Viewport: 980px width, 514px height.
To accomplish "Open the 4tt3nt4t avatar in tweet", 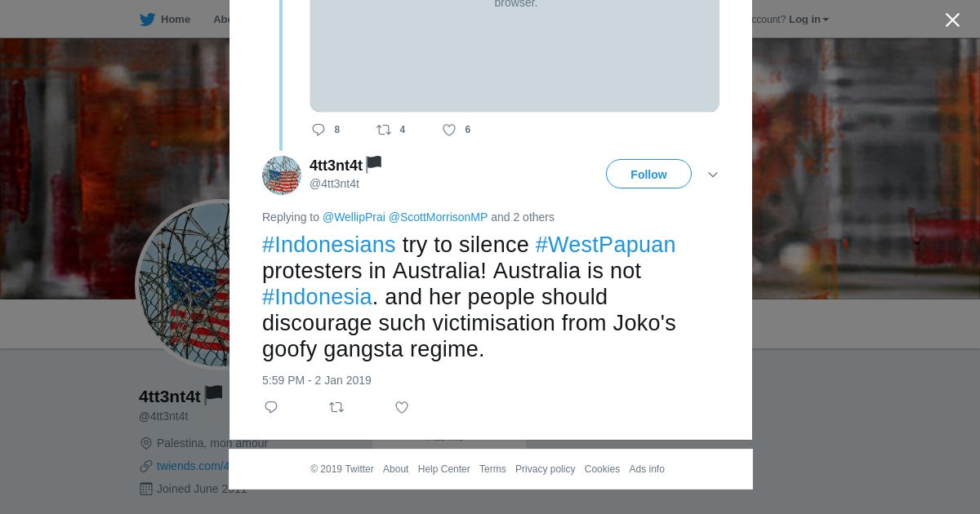I will 282,175.
